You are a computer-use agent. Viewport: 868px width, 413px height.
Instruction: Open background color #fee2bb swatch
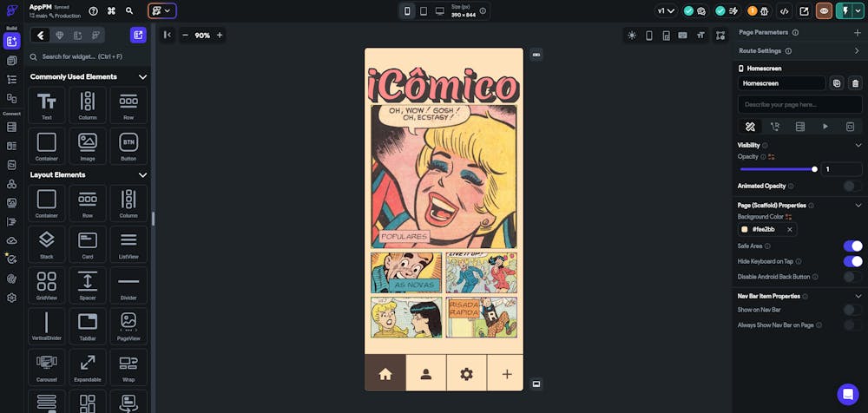point(745,229)
